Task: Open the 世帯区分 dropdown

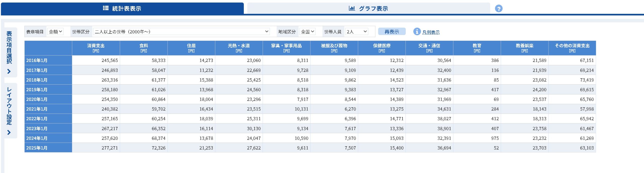Action: (x=181, y=32)
